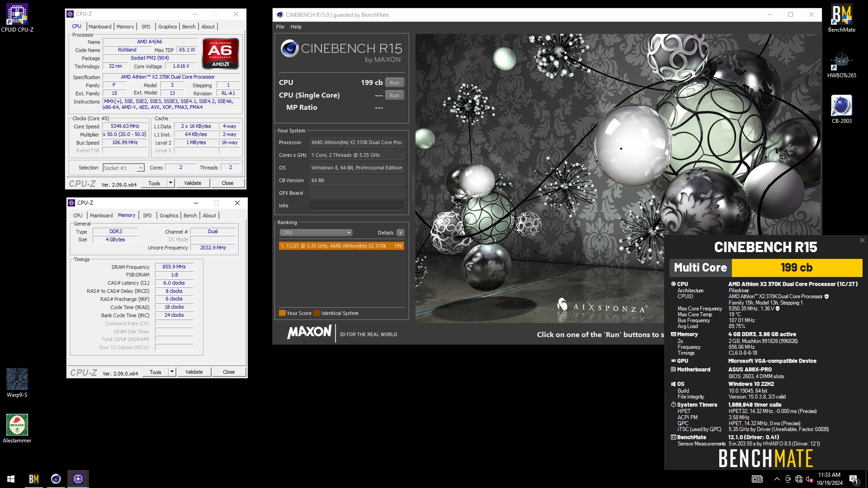Open the CPUID CPU-Z desktop shortcut
Screen dimensions: 868x488
click(x=17, y=18)
